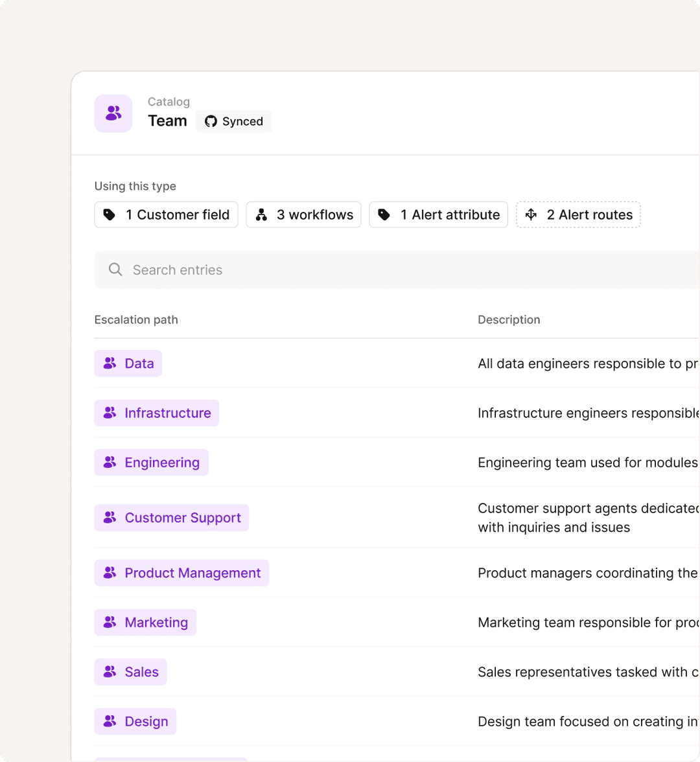The image size is (700, 762).
Task: Select the Product Management badge
Action: click(x=181, y=573)
